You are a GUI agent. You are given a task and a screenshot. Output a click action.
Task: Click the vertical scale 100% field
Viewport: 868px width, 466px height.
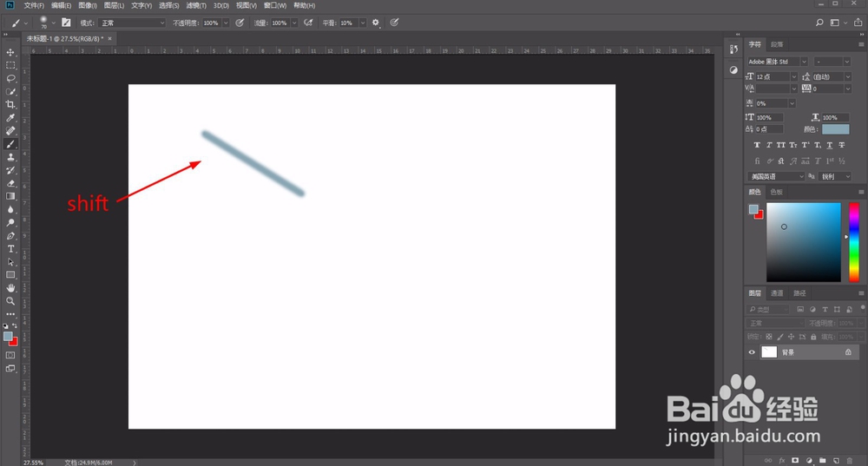(x=769, y=117)
